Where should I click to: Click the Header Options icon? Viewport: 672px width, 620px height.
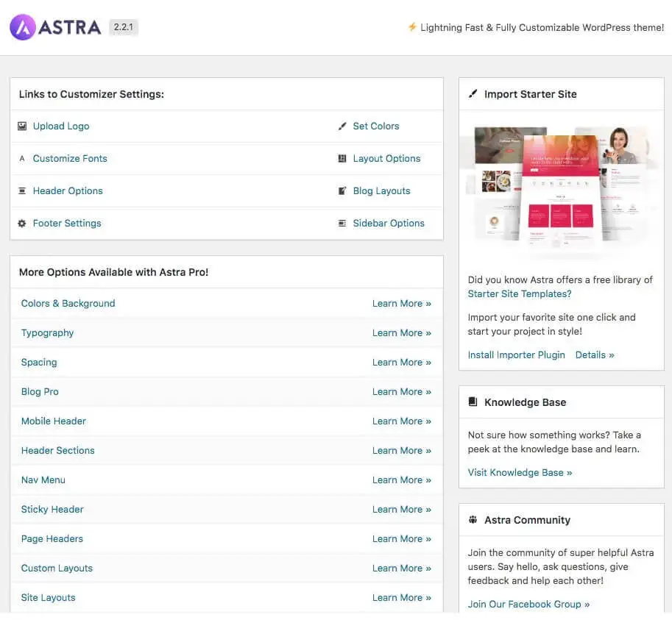click(x=23, y=190)
